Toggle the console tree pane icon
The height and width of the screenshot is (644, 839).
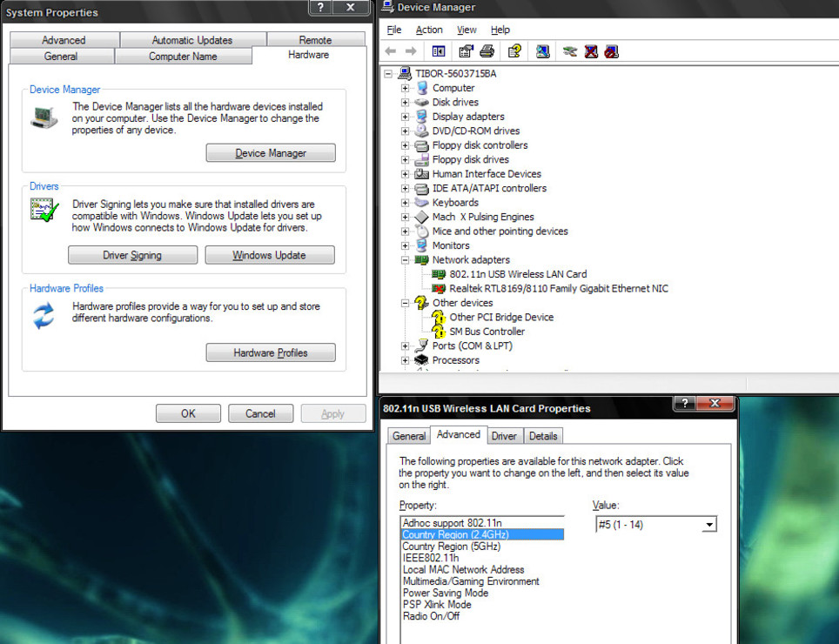[439, 51]
